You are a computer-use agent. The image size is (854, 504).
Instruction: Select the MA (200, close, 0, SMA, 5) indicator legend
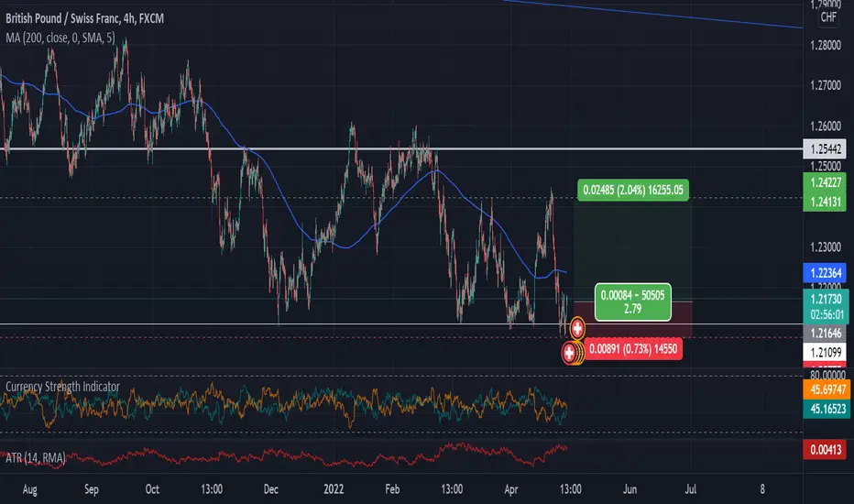point(60,38)
